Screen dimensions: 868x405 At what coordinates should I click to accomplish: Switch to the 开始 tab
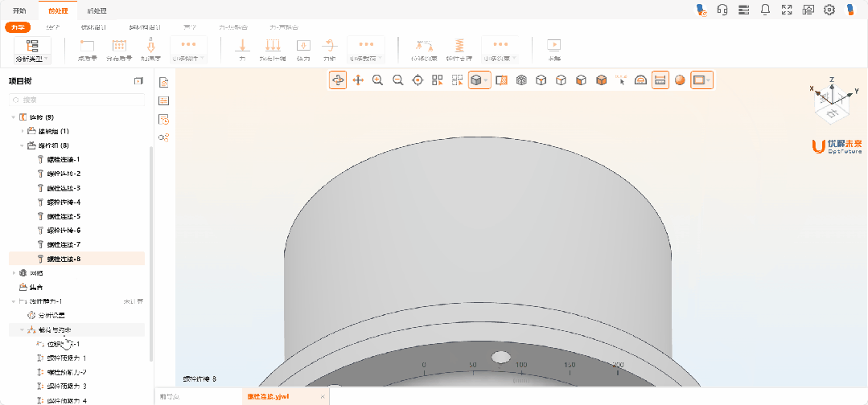[x=19, y=10]
